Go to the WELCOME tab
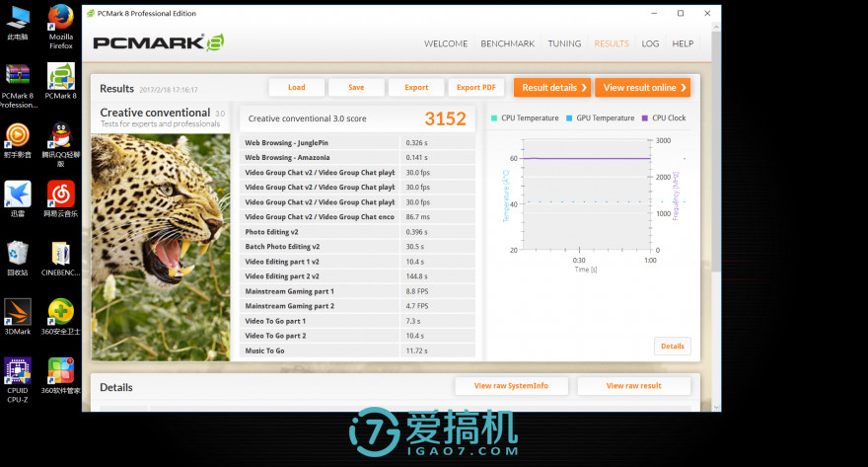Image resolution: width=868 pixels, height=467 pixels. click(x=446, y=43)
